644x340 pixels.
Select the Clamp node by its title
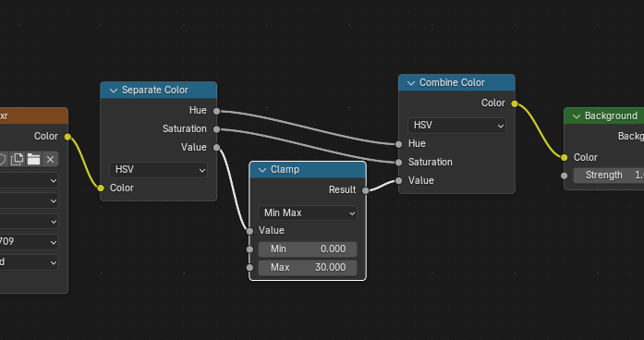point(285,170)
